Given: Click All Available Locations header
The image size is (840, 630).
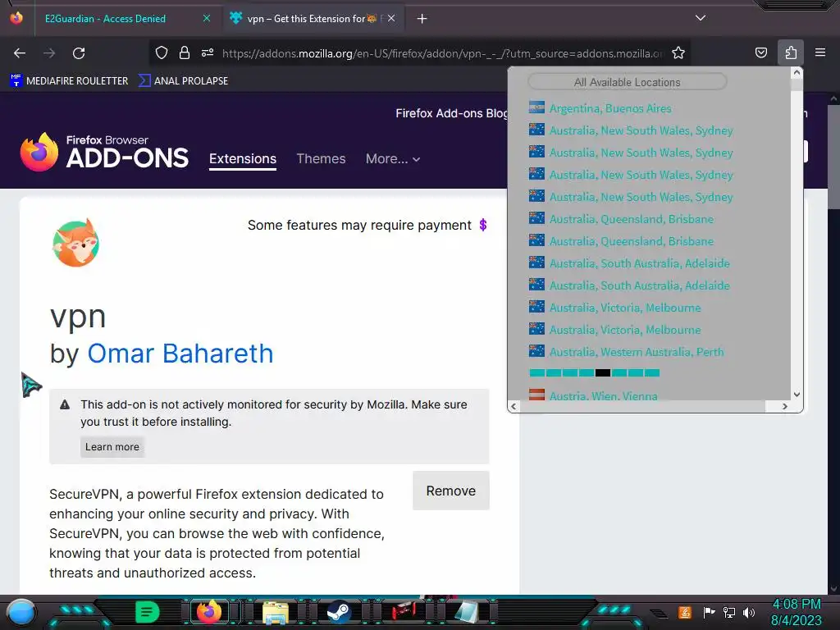Looking at the screenshot, I should pyautogui.click(x=627, y=82).
